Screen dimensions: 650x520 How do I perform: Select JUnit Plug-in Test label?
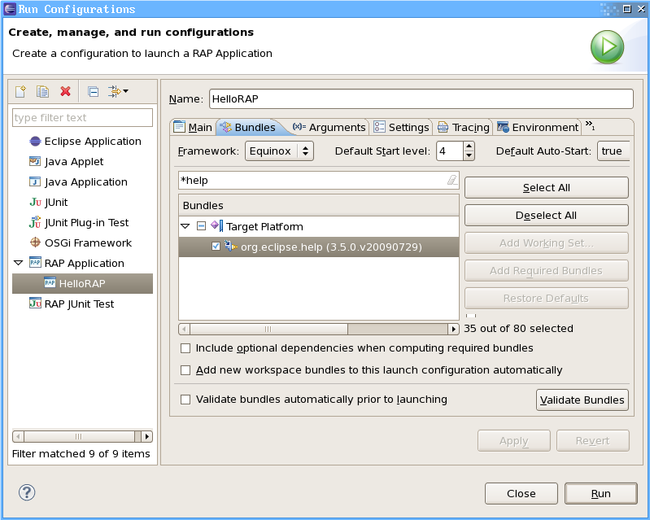click(87, 223)
